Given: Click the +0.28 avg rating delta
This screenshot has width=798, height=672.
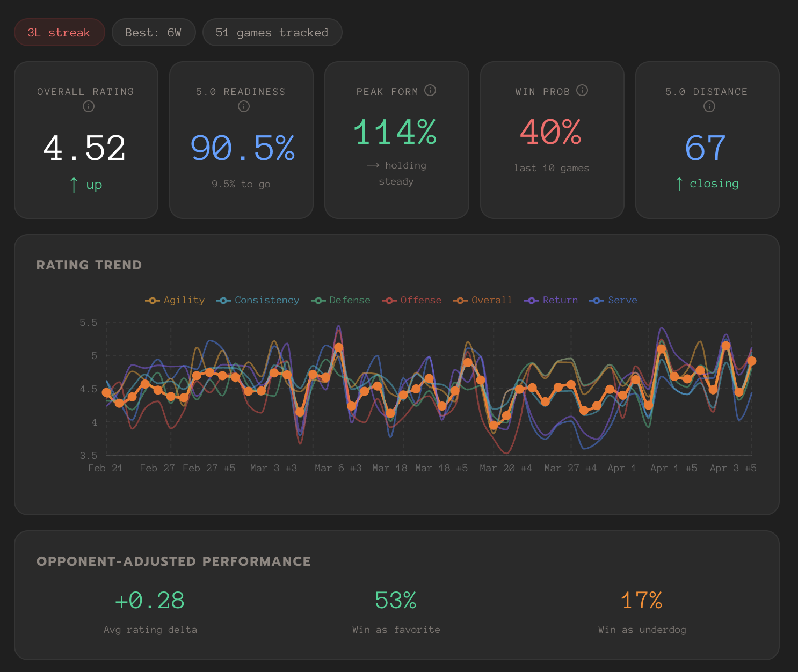Looking at the screenshot, I should click(150, 601).
